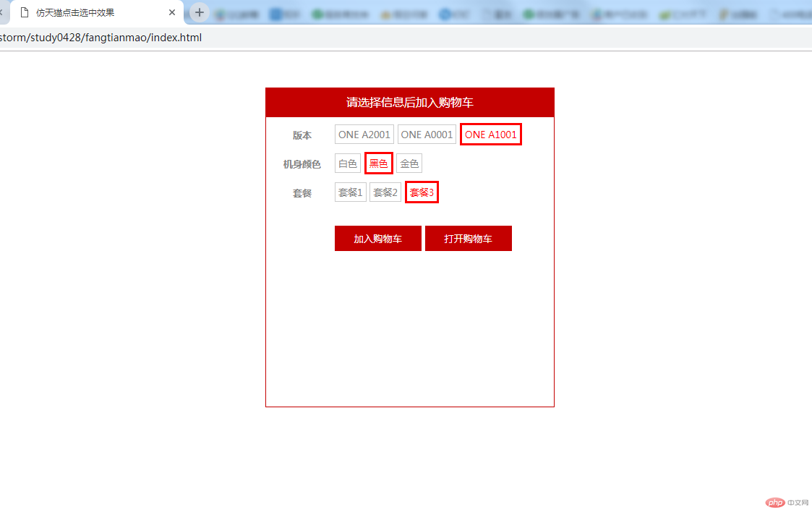Choose the 套餐2 package option
The width and height of the screenshot is (812, 510).
coord(385,192)
